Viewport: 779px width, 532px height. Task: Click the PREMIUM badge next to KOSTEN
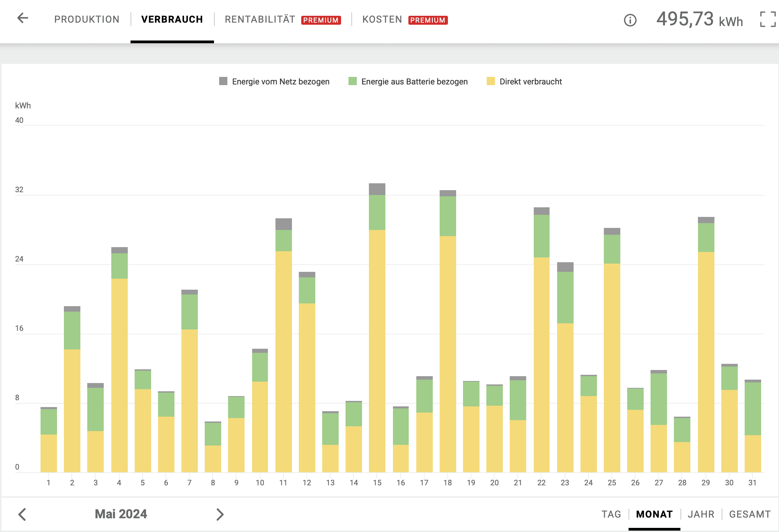click(428, 20)
